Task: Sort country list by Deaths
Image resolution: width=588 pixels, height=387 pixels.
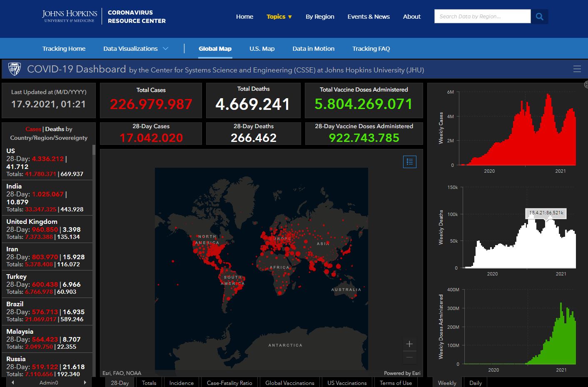Action: tap(55, 129)
